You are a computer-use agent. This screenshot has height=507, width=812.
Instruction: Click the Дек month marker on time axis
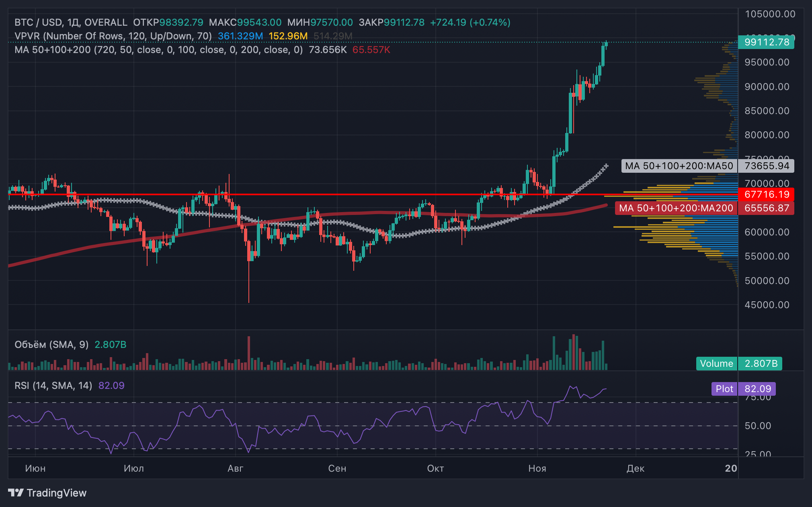click(x=636, y=468)
